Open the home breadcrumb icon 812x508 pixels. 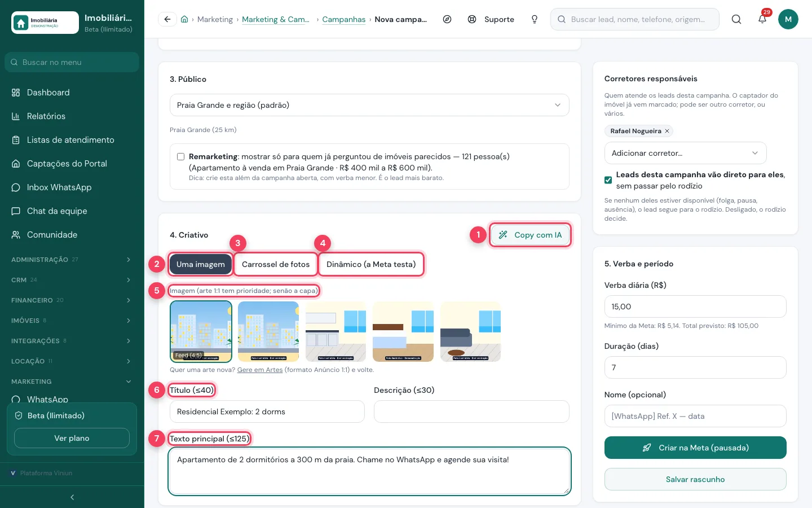tap(184, 19)
